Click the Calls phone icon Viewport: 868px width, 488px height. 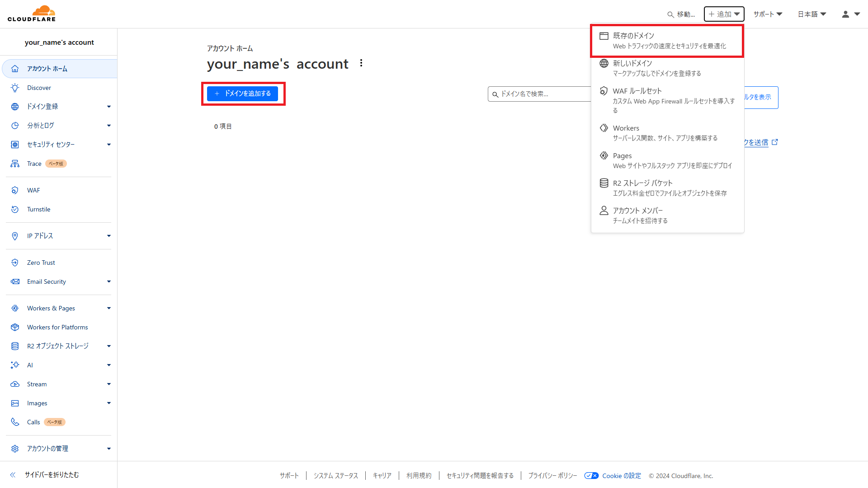(15, 422)
